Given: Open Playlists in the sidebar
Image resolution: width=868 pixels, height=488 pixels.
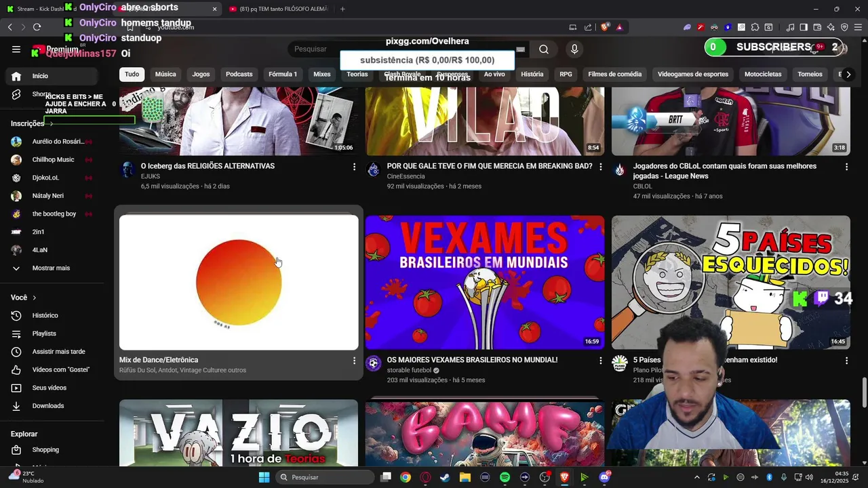Looking at the screenshot, I should coord(52,333).
